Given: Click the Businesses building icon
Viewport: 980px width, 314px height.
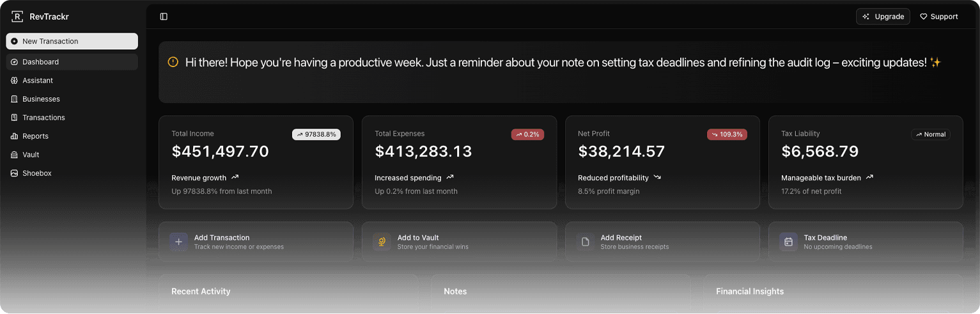Looking at the screenshot, I should pyautogui.click(x=14, y=99).
